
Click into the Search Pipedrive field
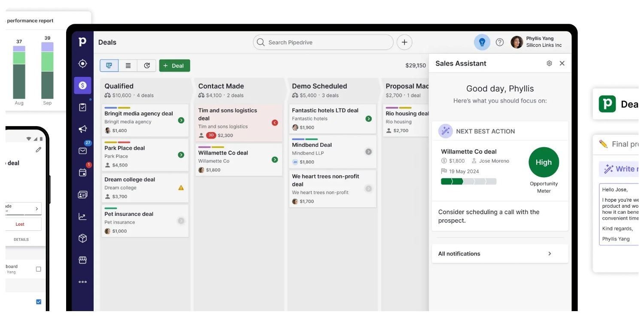[x=323, y=42]
